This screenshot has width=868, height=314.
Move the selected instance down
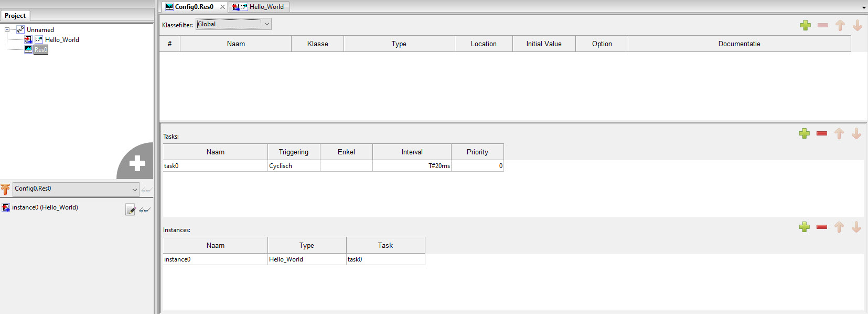(856, 227)
